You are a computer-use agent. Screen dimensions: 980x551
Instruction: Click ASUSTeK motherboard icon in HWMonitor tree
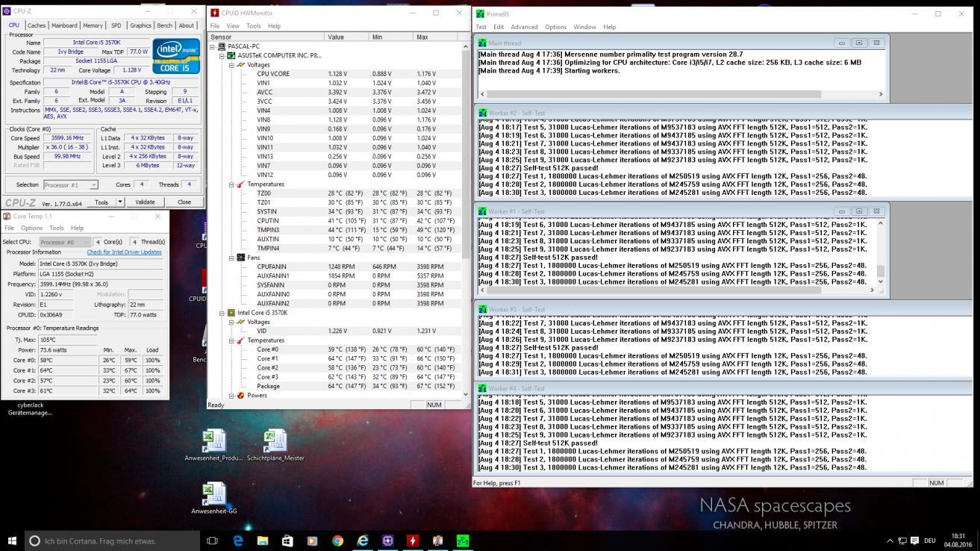(x=231, y=55)
